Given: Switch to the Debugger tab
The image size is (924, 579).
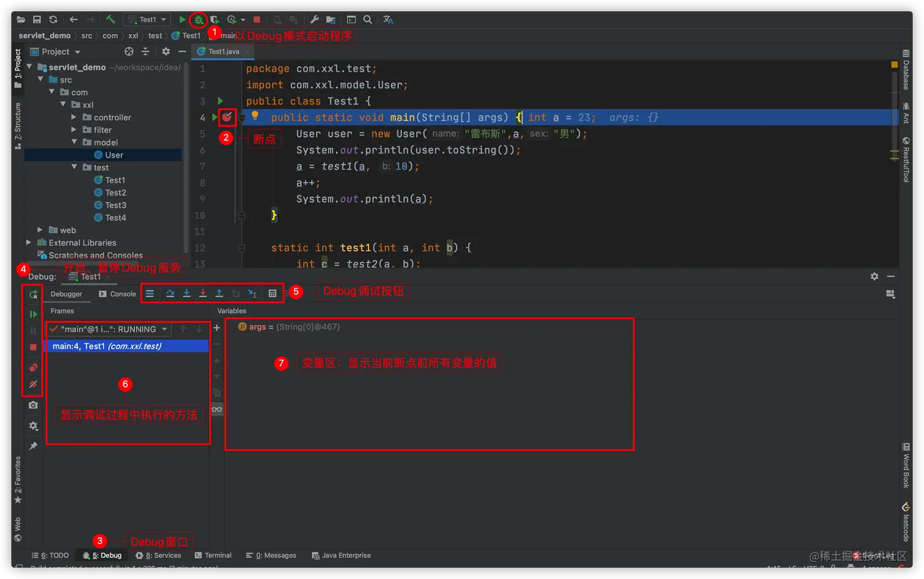Looking at the screenshot, I should click(66, 294).
